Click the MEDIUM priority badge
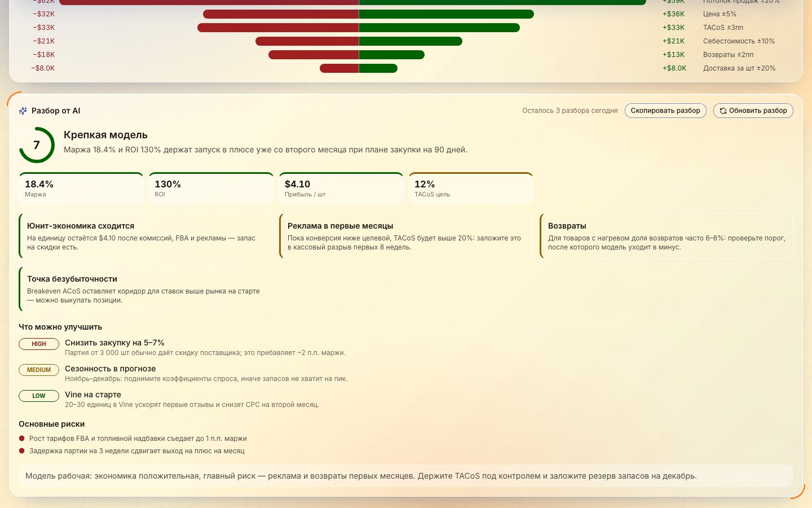 [39, 370]
